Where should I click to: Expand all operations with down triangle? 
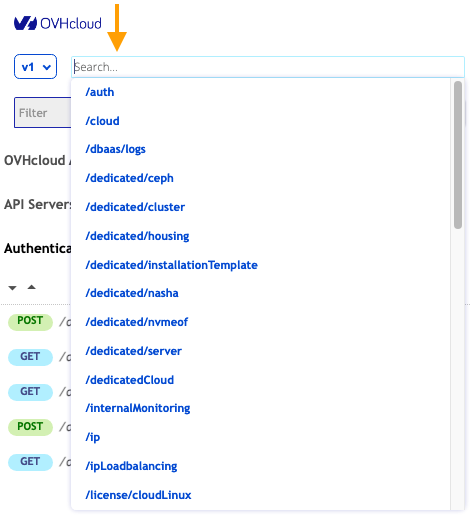tap(12, 288)
